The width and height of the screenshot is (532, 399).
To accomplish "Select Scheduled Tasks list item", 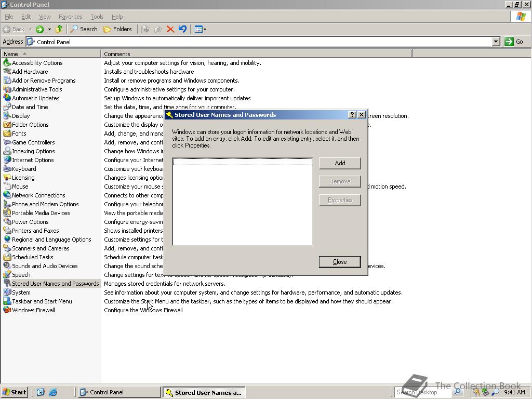I will pyautogui.click(x=28, y=257).
